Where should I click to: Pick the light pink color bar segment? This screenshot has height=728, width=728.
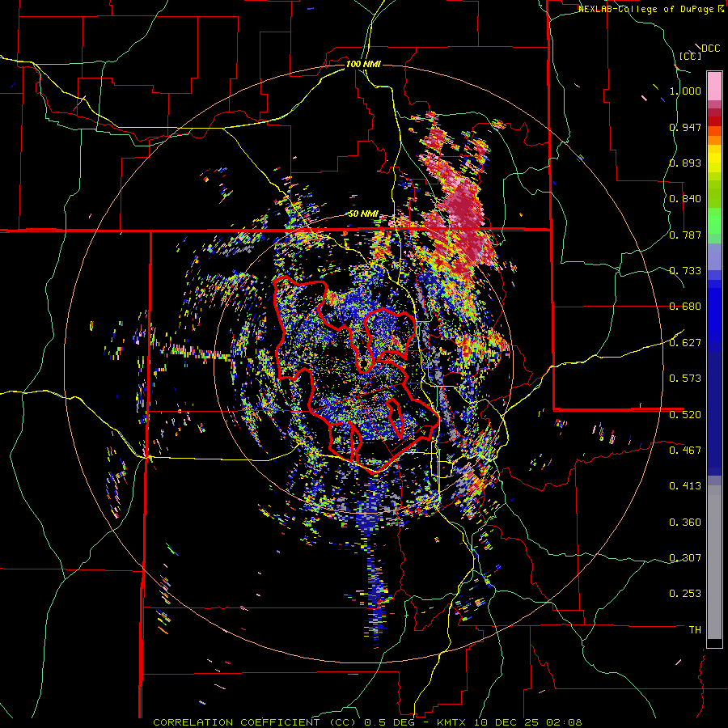click(x=714, y=86)
